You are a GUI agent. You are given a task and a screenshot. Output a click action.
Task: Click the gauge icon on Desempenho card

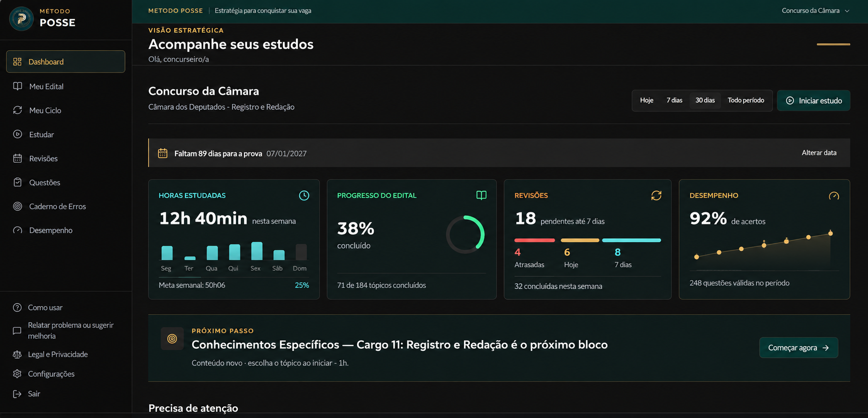834,196
